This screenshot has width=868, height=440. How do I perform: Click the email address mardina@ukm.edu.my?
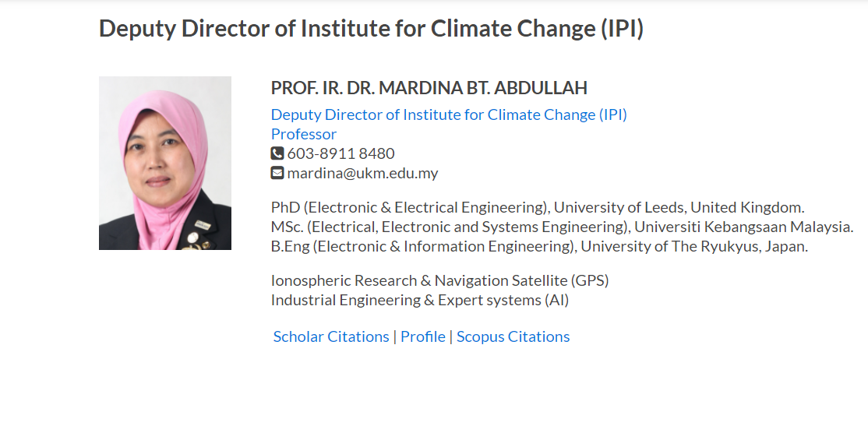pos(363,173)
